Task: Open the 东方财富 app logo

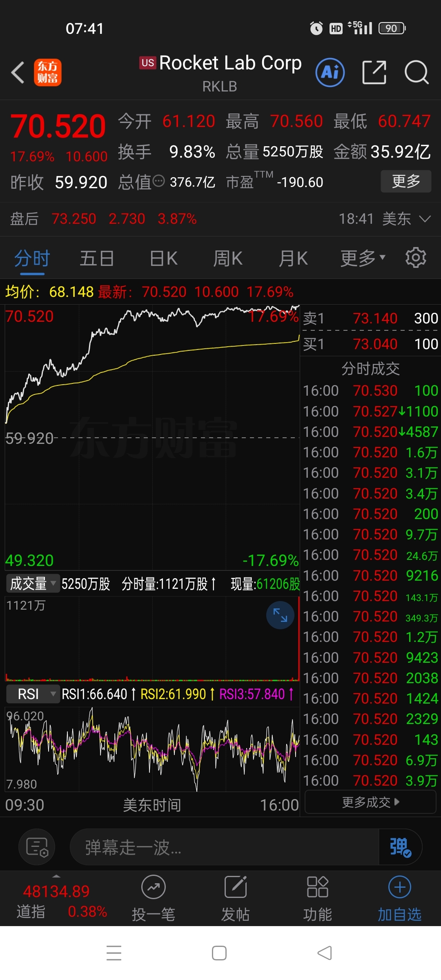Action: [47, 73]
